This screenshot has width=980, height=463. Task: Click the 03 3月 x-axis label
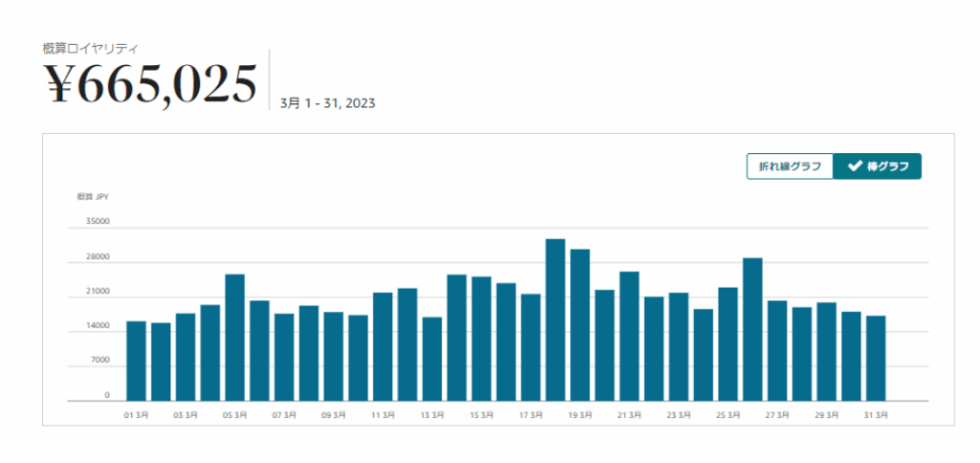(186, 415)
